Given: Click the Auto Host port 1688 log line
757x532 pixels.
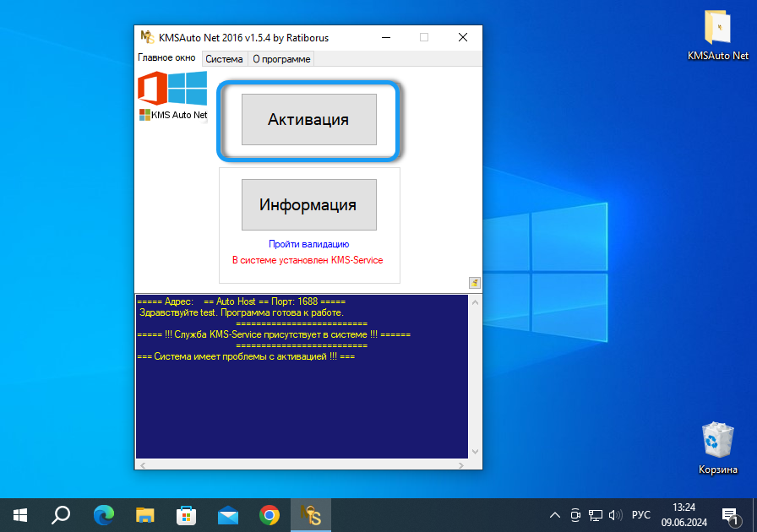Looking at the screenshot, I should coord(242,301).
